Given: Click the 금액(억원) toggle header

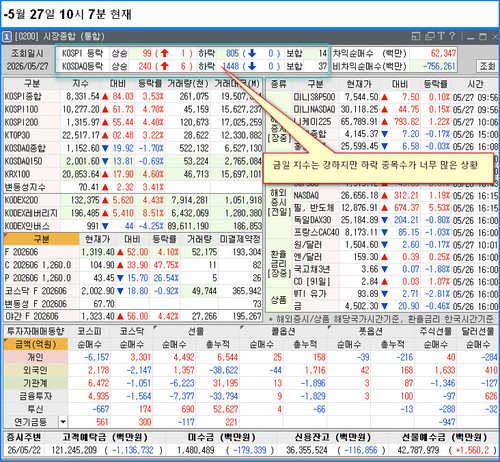Looking at the screenshot, I should (x=36, y=344).
